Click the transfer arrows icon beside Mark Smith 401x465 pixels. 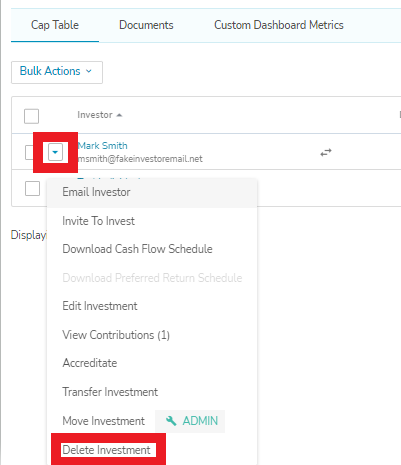(326, 153)
